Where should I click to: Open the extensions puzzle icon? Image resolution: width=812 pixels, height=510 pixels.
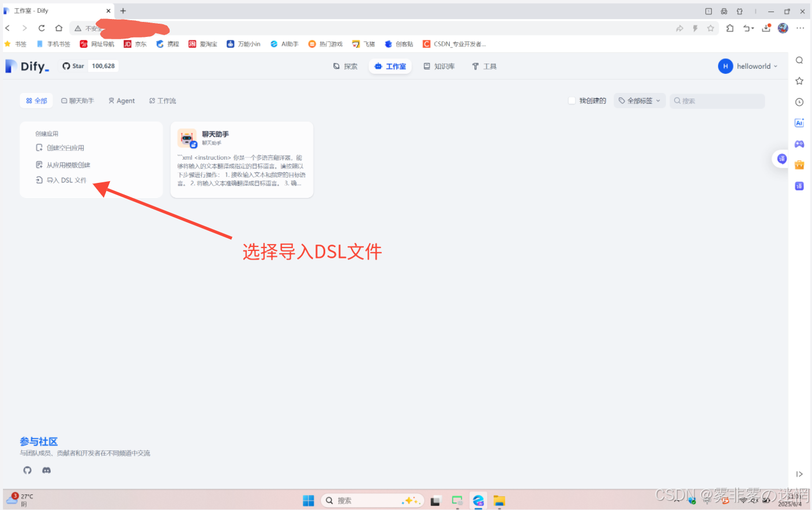pyautogui.click(x=730, y=28)
